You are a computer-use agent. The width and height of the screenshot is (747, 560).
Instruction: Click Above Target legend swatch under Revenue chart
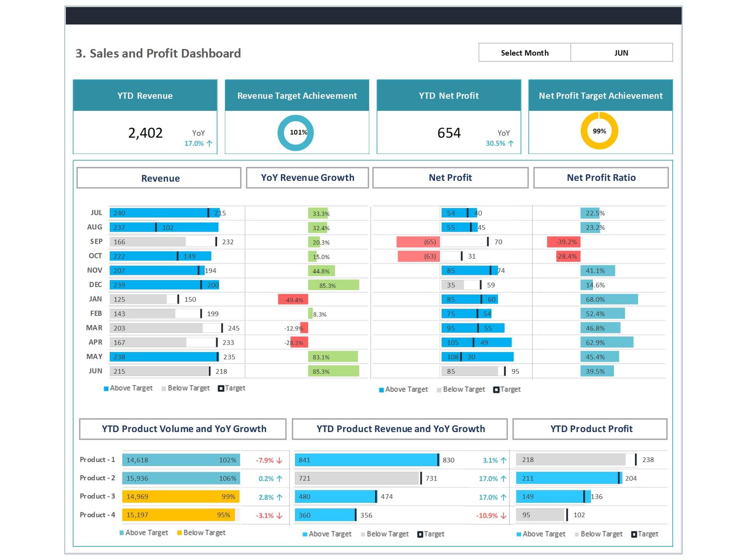[x=106, y=388]
